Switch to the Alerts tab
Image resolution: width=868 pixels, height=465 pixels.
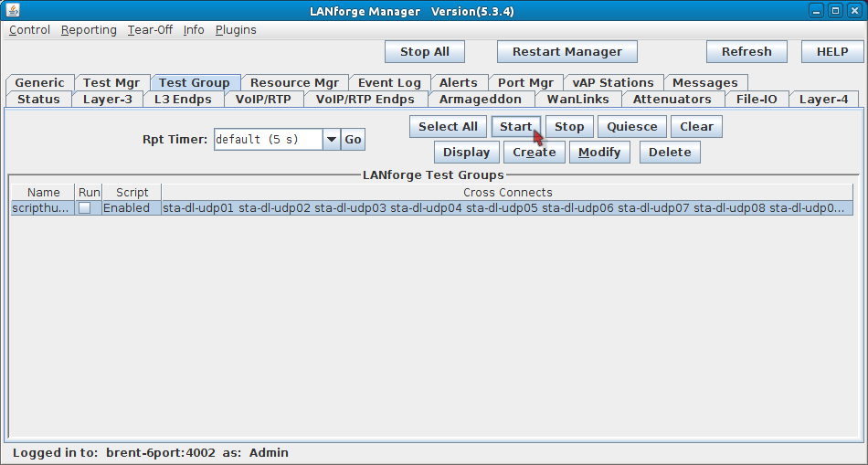point(459,82)
